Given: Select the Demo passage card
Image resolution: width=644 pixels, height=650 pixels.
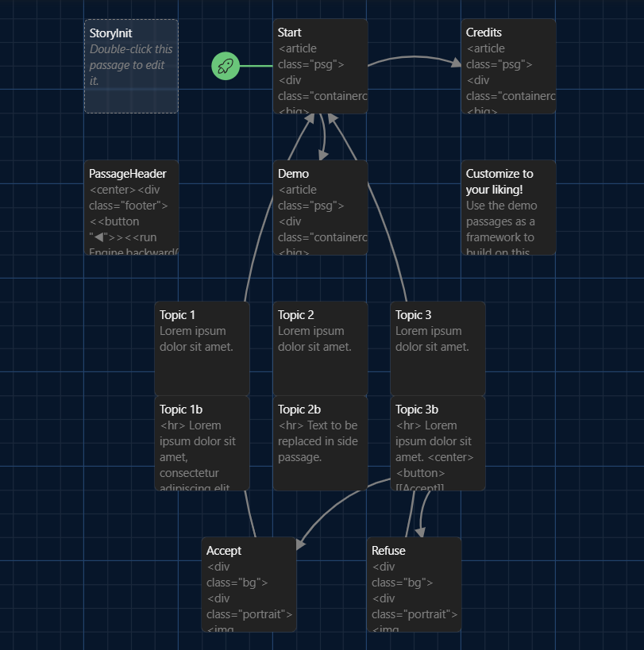Looking at the screenshot, I should [321, 208].
